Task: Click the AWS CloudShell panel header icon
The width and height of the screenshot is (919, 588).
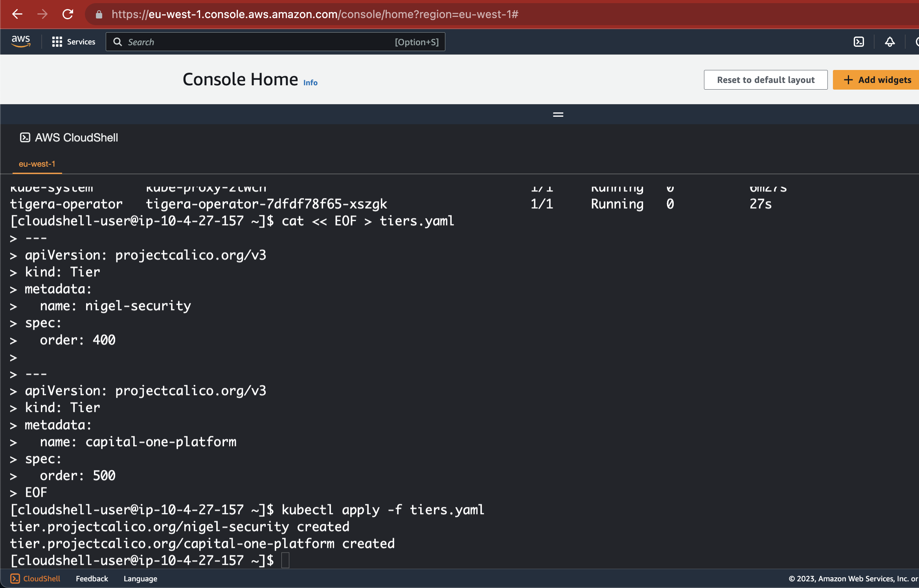Action: coord(25,138)
